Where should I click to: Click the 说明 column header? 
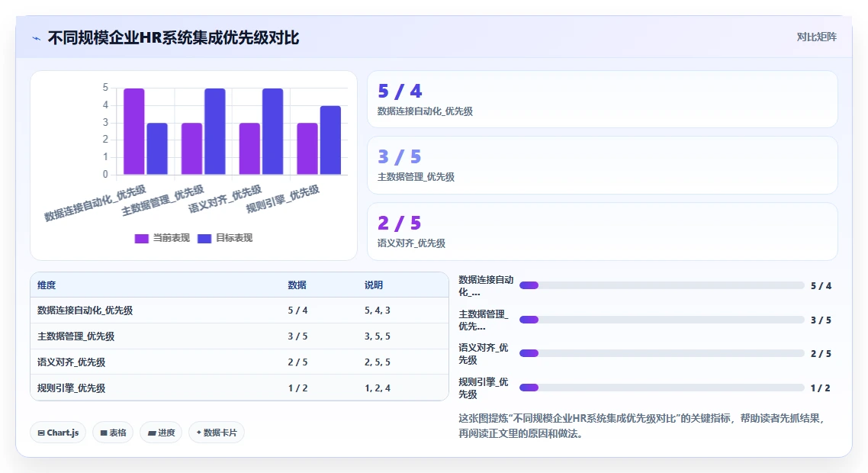point(374,285)
